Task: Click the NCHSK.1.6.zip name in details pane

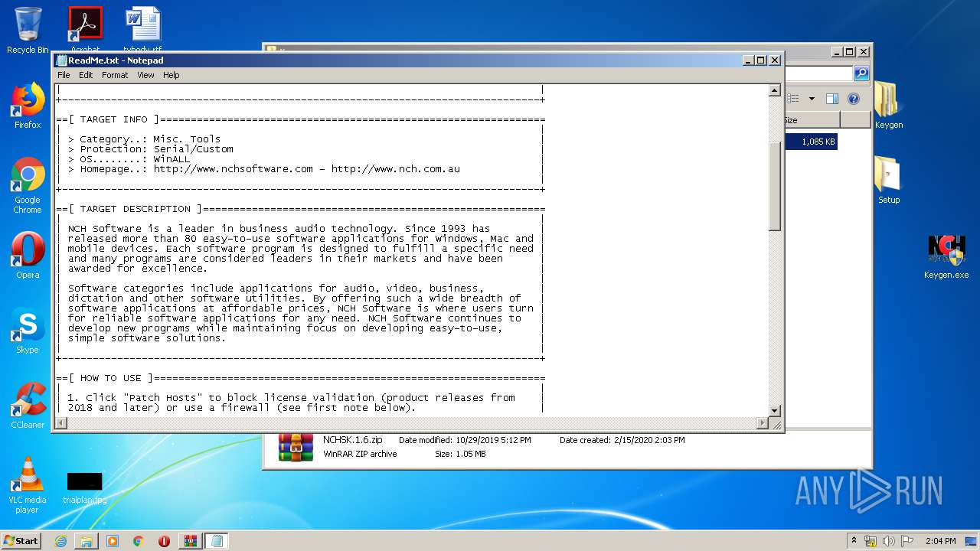Action: tap(352, 440)
